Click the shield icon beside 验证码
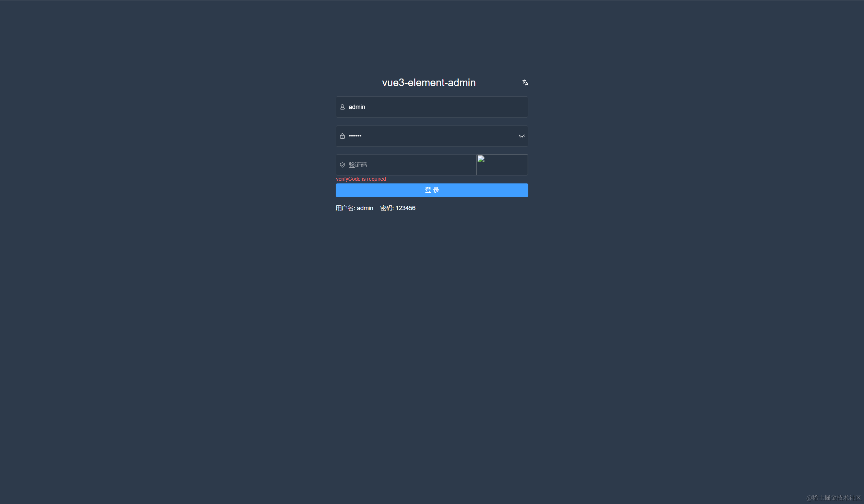This screenshot has width=864, height=504. tap(342, 165)
